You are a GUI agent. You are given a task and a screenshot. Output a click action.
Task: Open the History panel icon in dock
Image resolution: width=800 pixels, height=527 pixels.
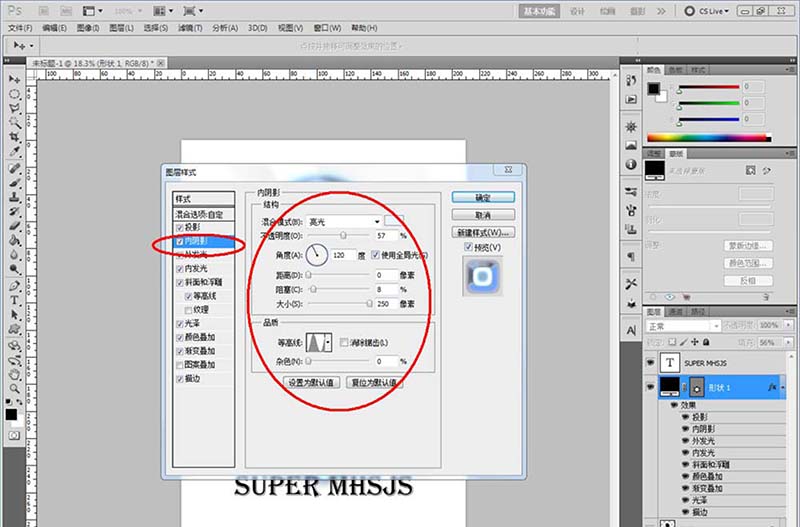(x=632, y=80)
